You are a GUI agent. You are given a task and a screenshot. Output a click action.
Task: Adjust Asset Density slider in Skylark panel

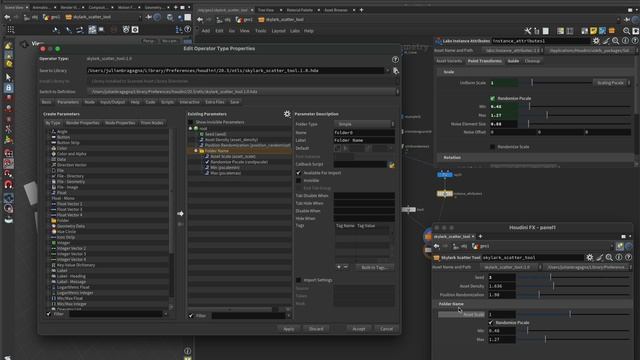click(573, 286)
